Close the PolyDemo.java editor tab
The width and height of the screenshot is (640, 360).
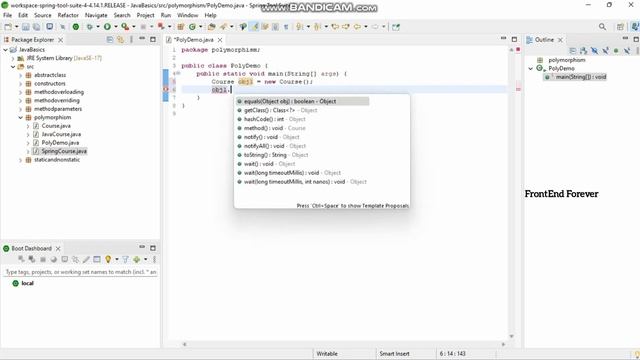[x=220, y=40]
